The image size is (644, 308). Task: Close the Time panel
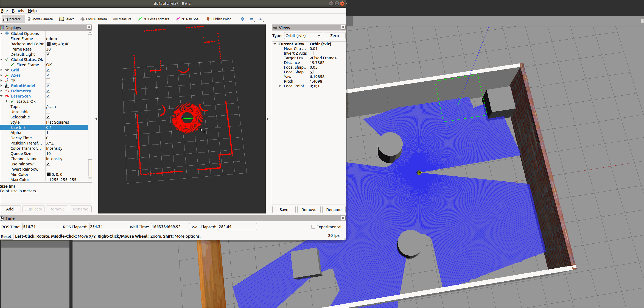point(343,218)
